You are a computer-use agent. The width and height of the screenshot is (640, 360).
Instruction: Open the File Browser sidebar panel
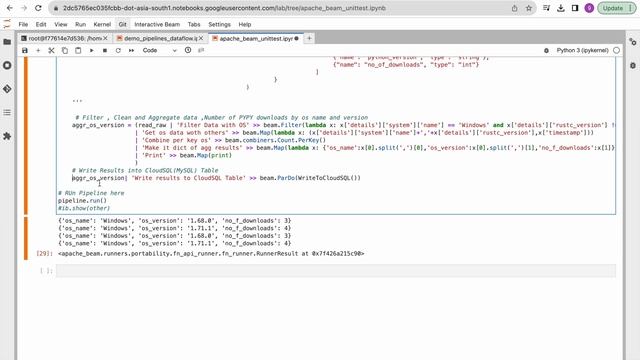[x=7, y=42]
